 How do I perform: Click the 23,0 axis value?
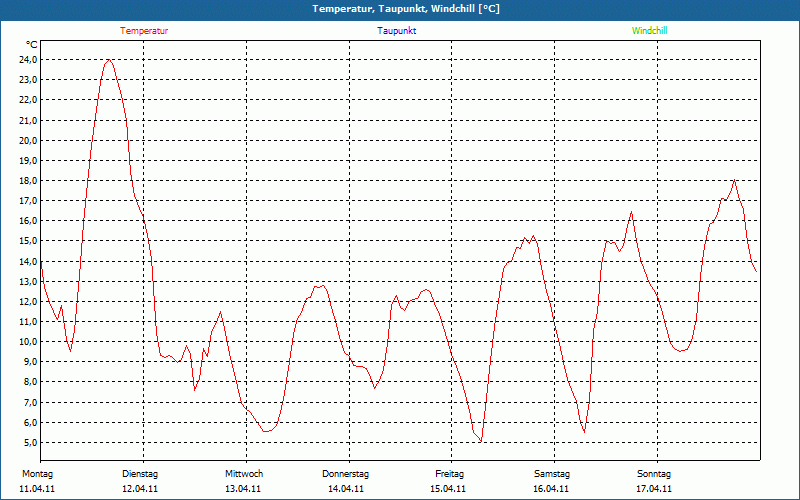coord(28,80)
